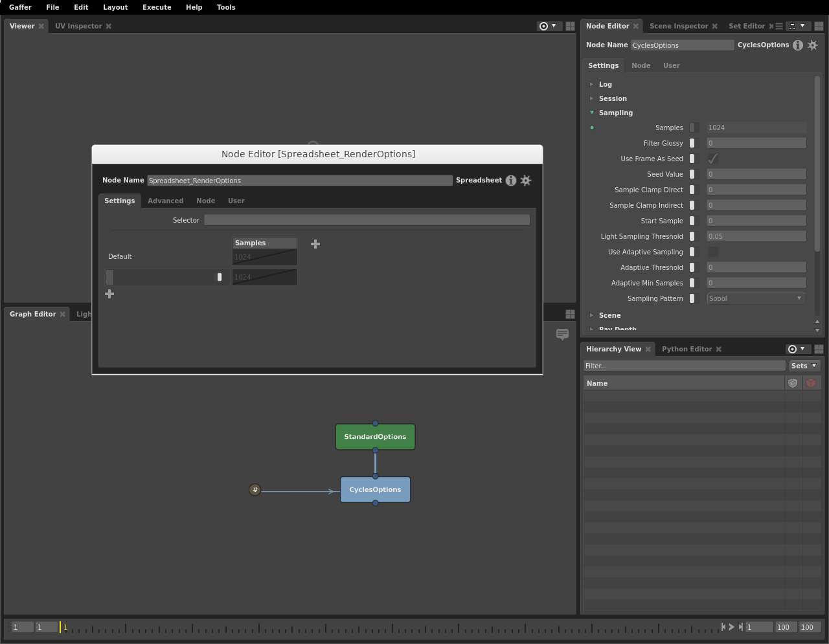Click play in the timeline playback controls
Image resolution: width=829 pixels, height=644 pixels.
click(x=731, y=627)
